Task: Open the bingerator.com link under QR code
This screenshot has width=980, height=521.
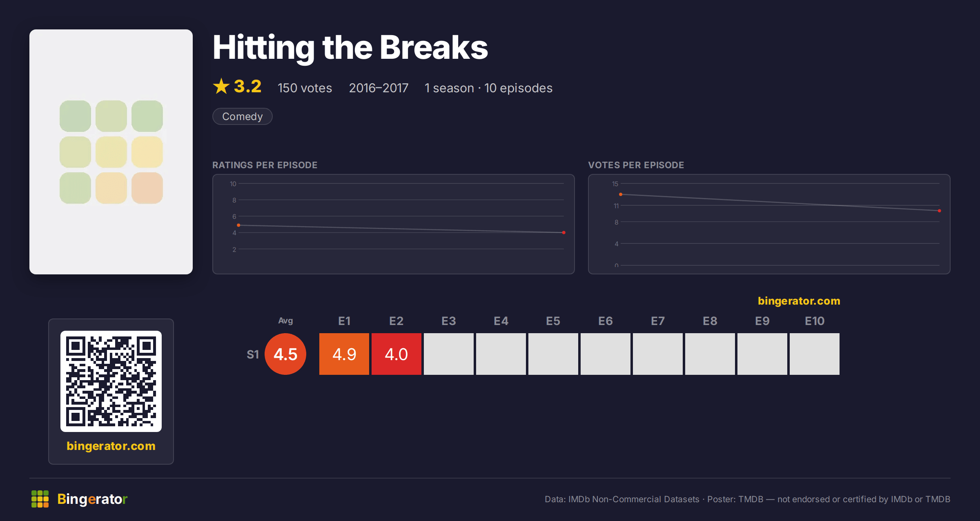Action: [111, 446]
